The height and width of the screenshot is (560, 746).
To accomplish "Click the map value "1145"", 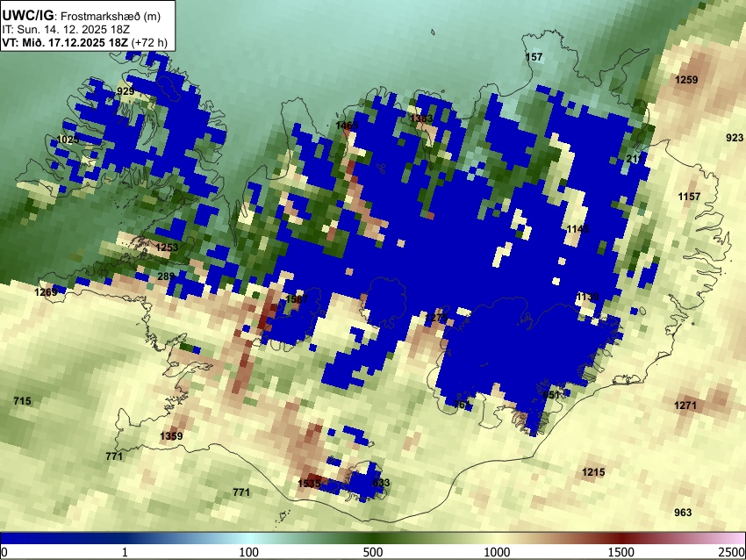I will point(578,229).
